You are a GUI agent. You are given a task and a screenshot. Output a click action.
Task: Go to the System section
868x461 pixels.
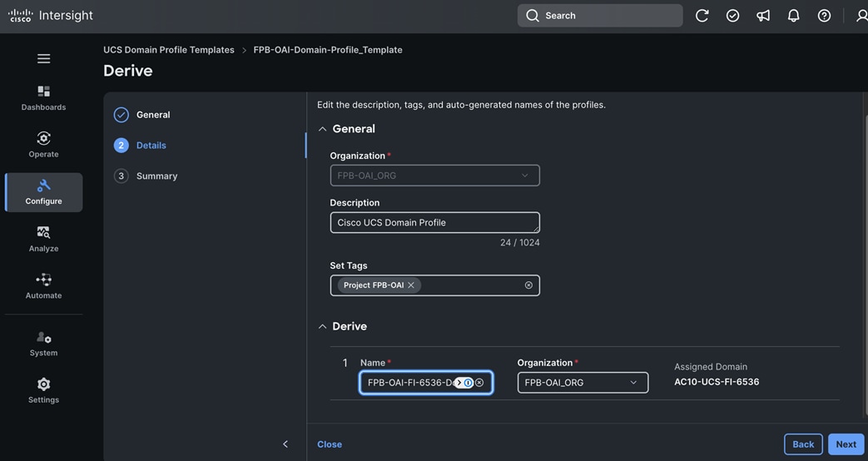tap(44, 345)
